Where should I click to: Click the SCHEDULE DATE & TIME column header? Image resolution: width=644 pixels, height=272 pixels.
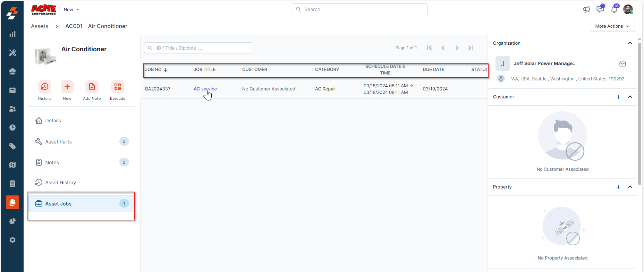385,70
